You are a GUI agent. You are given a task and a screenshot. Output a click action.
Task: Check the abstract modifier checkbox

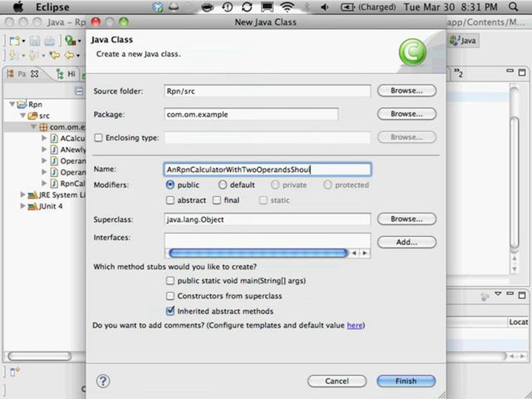tap(170, 200)
